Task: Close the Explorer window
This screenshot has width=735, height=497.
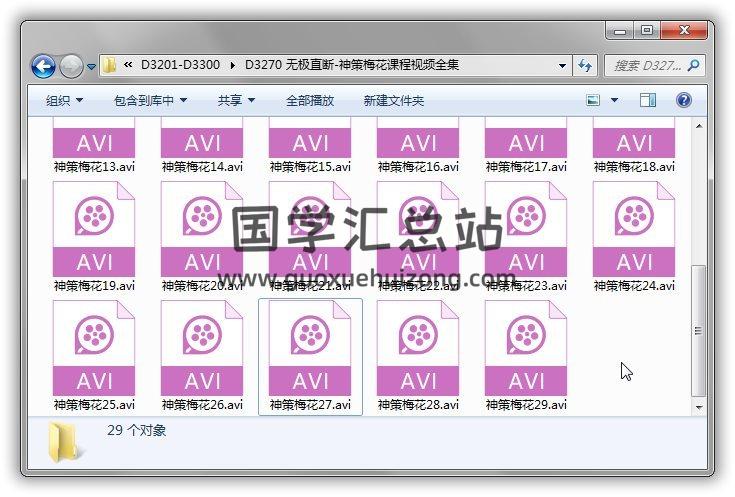Action: [x=684, y=30]
